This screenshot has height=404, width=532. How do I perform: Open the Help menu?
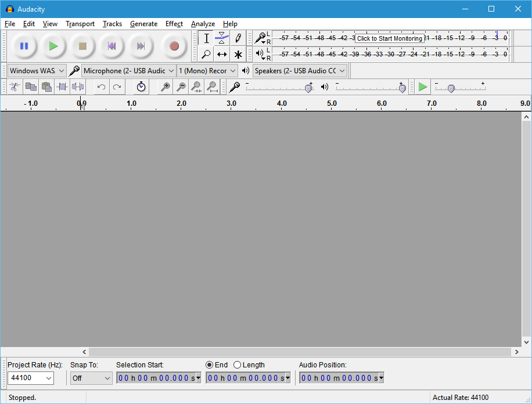230,24
